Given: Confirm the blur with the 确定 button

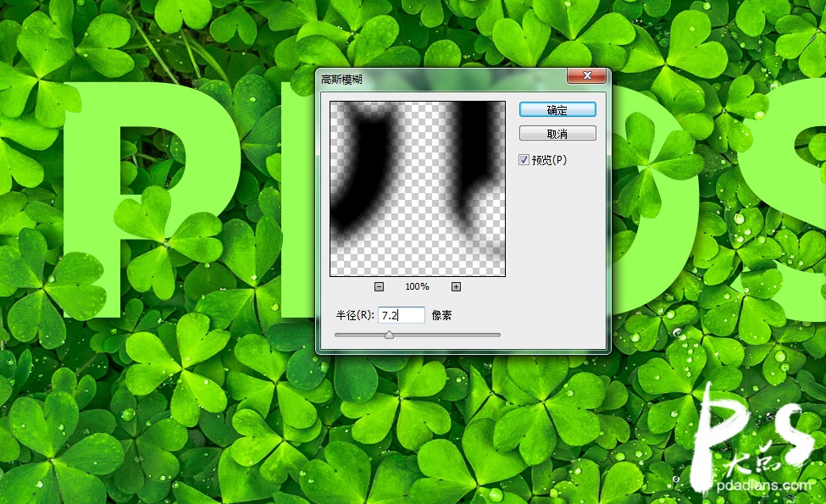Looking at the screenshot, I should click(x=557, y=109).
